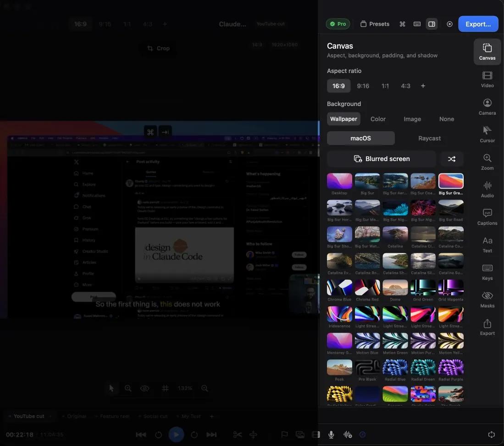The image size is (504, 446).
Task: Open the Keys settings panel
Action: click(487, 272)
